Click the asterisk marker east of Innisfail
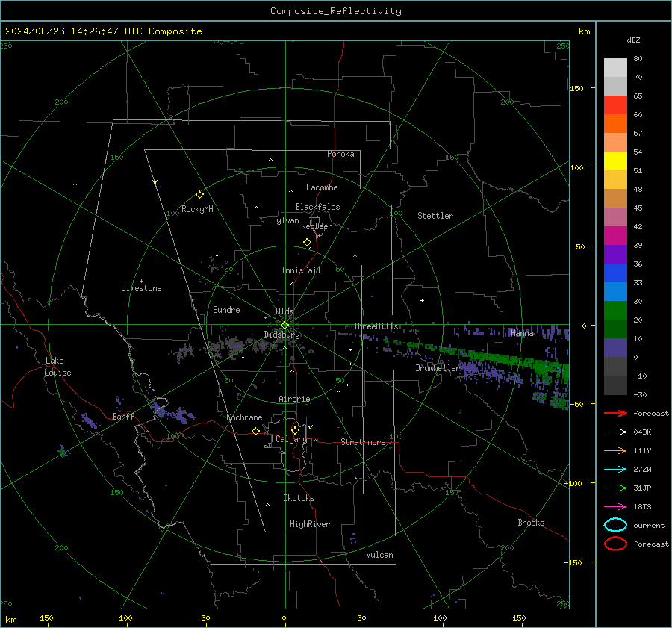Viewport: 672px width, 628px height. click(x=355, y=256)
